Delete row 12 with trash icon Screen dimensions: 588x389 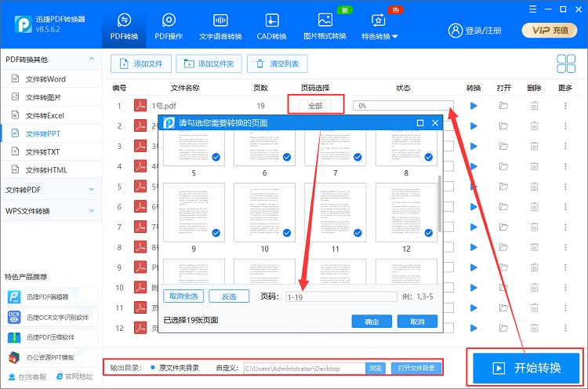[x=534, y=328]
